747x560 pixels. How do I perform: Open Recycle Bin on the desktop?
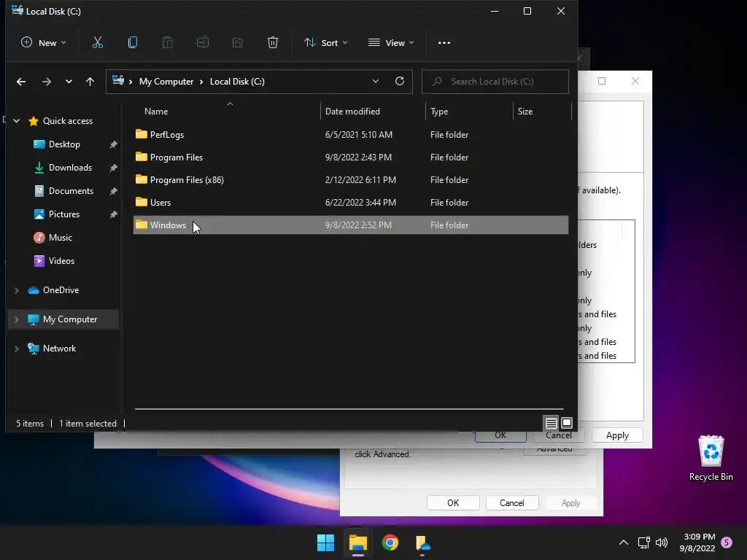coord(711,458)
